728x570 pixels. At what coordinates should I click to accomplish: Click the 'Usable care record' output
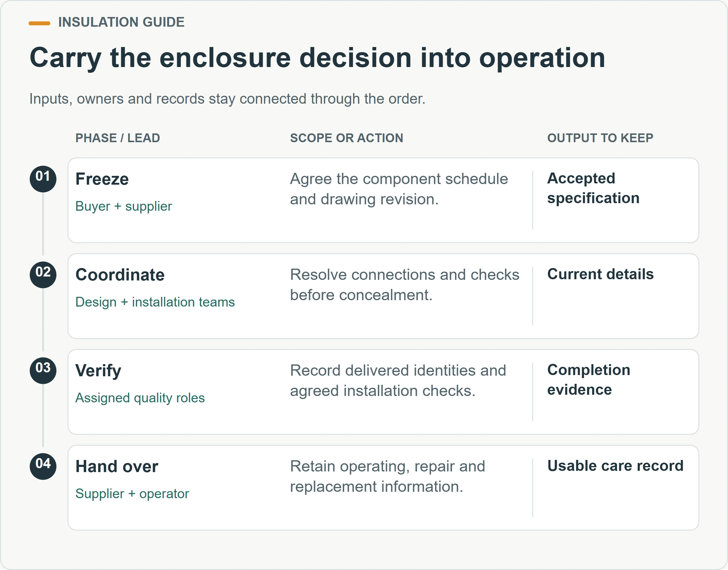click(615, 466)
